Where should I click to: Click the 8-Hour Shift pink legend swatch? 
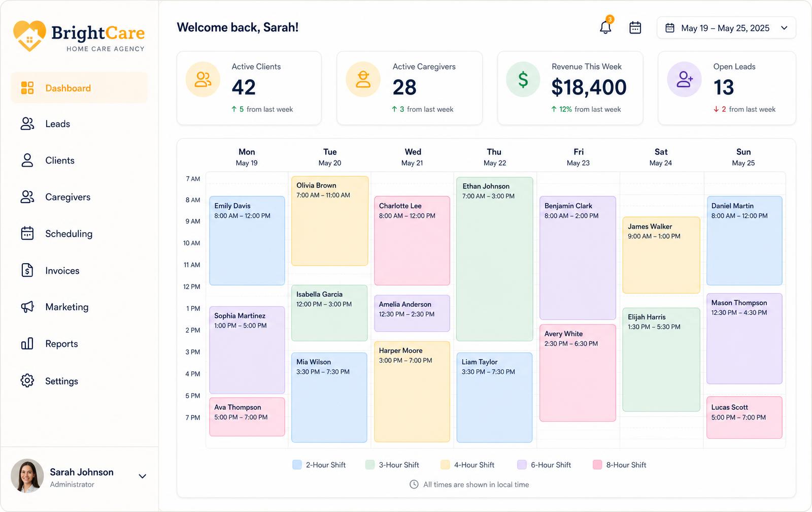(x=597, y=465)
